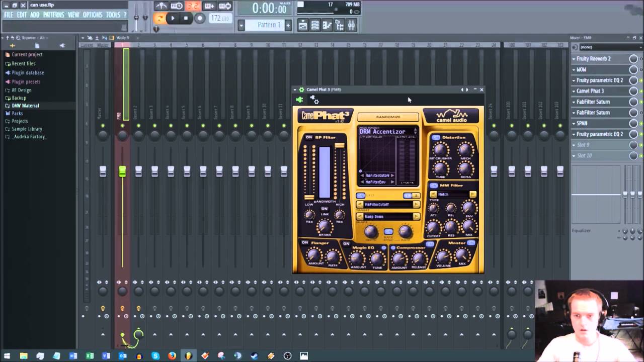The height and width of the screenshot is (362, 644).
Task: Open the mixer view icon
Action: (x=351, y=26)
